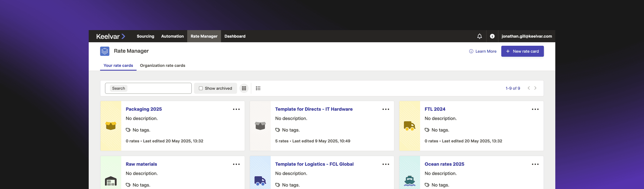Image resolution: width=644 pixels, height=189 pixels.
Task: Open the Sourcing menu
Action: pos(145,36)
